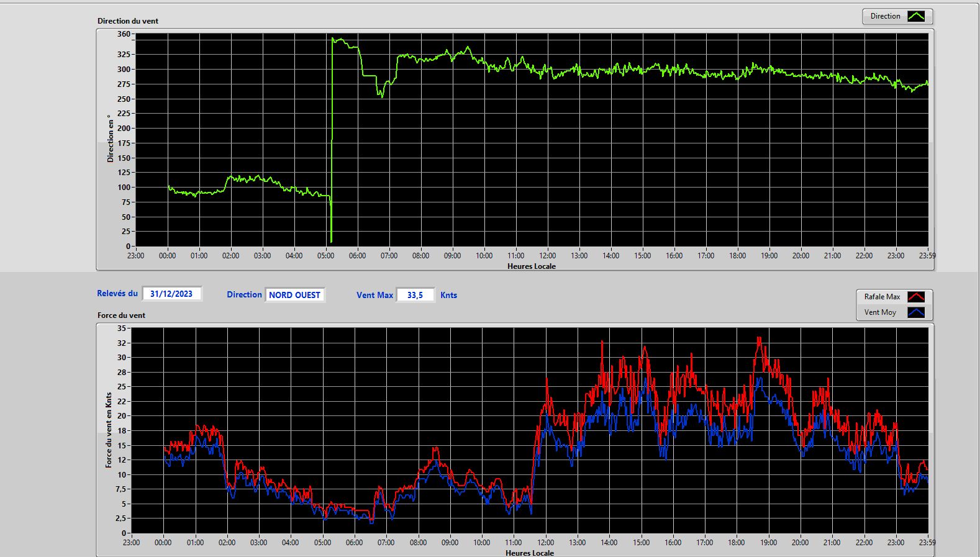Click the 23:59 tick on direction chart
The height and width of the screenshot is (557, 980).
pos(927,256)
